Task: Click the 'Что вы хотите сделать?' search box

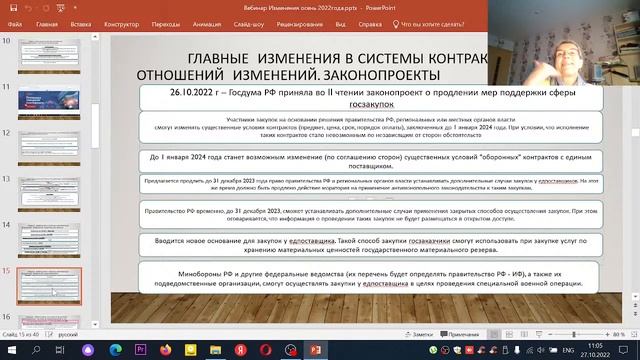Action: 429,24
